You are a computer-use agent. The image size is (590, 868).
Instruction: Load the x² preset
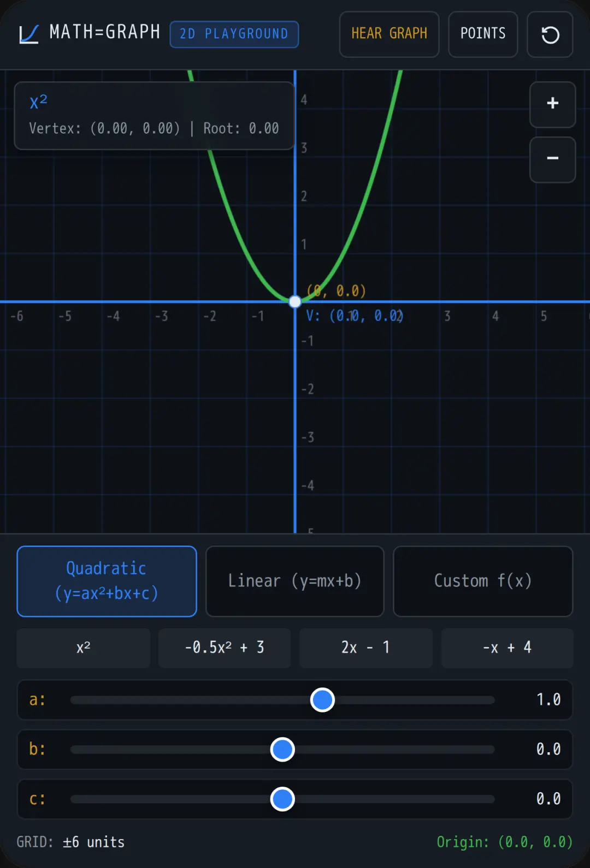coord(83,647)
